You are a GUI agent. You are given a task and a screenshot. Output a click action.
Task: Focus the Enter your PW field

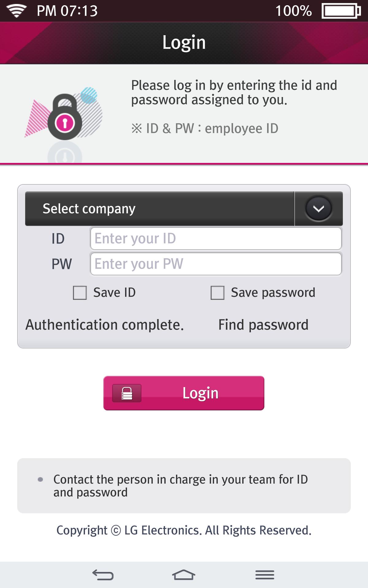tap(216, 264)
